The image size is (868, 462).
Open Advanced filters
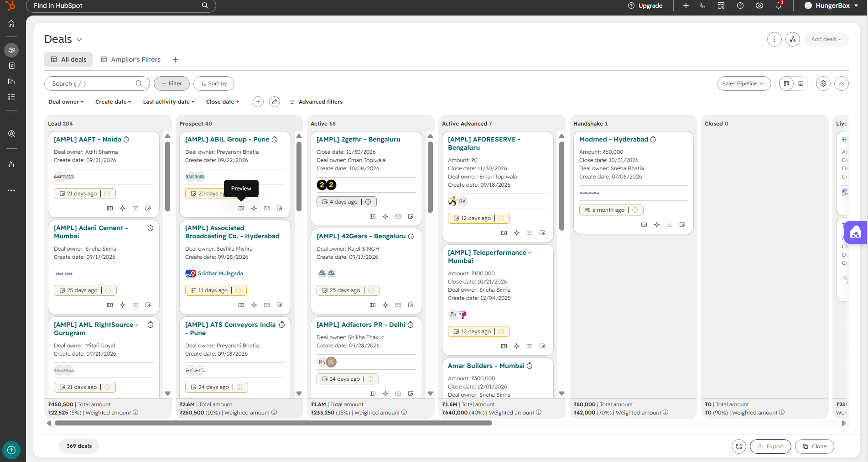click(x=316, y=102)
